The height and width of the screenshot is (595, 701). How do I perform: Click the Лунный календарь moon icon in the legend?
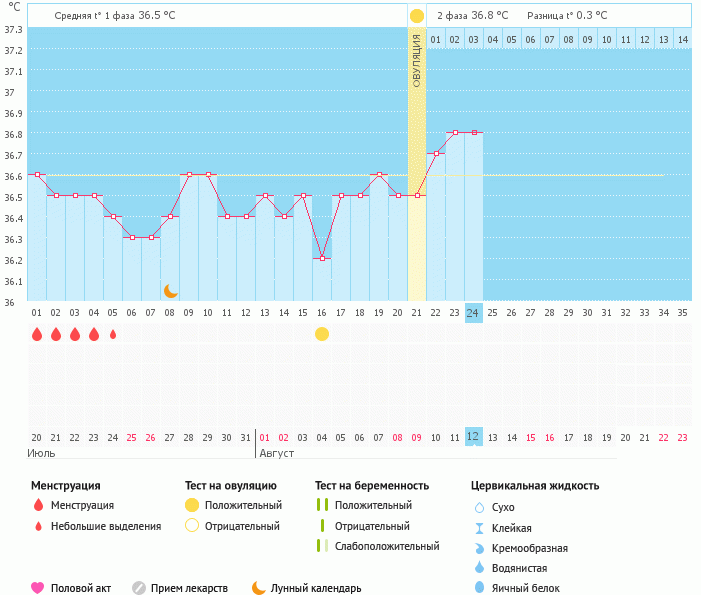[x=259, y=588]
